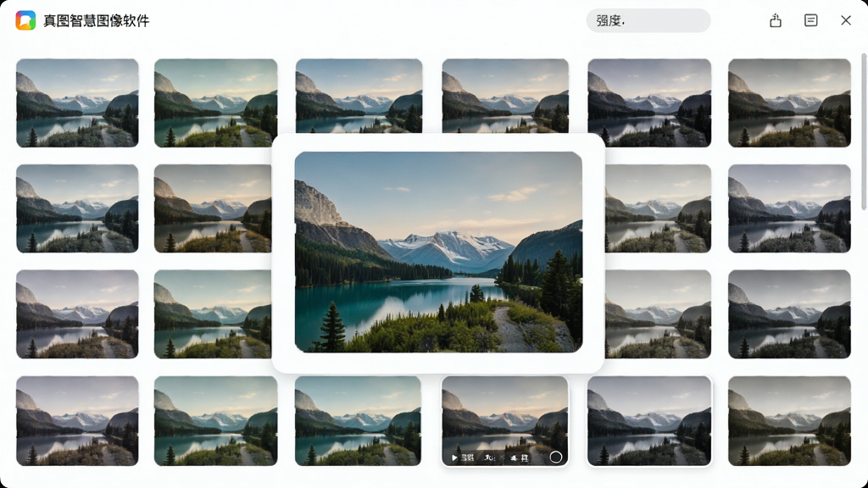The image size is (868, 488).
Task: Focus the 强度 input field
Action: (x=648, y=20)
